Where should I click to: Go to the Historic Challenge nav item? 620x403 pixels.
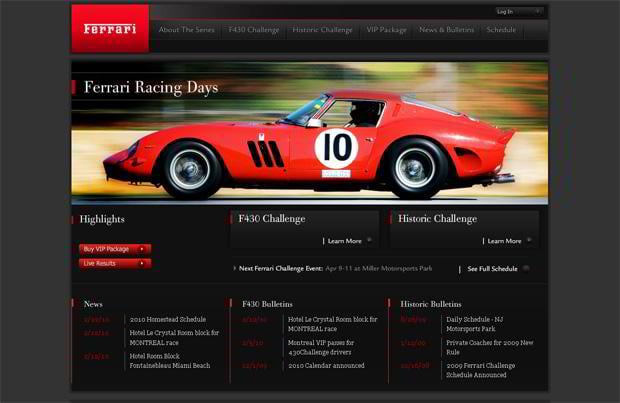pyautogui.click(x=322, y=30)
